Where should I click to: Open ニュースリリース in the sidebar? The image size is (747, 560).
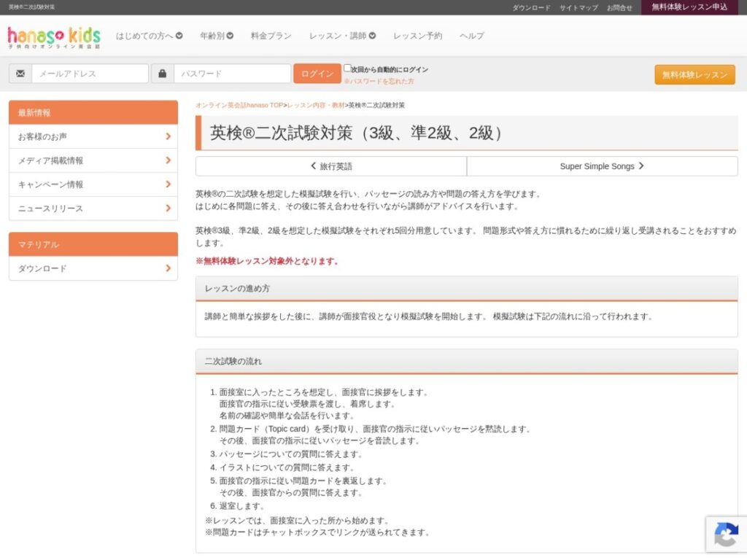point(93,208)
